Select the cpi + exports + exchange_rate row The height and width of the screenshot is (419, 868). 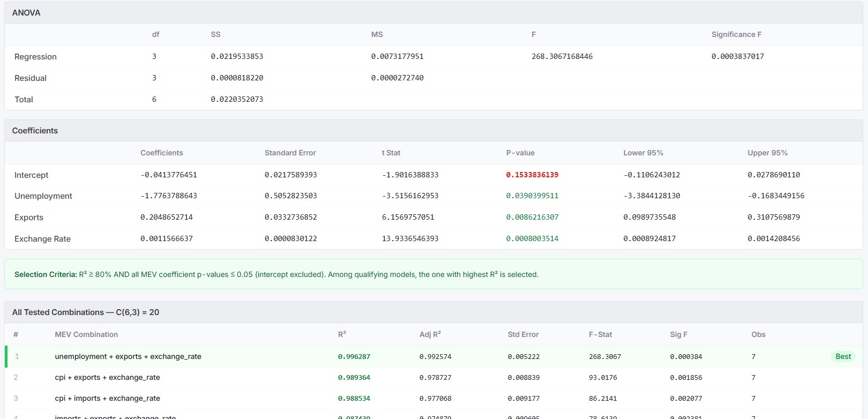434,377
